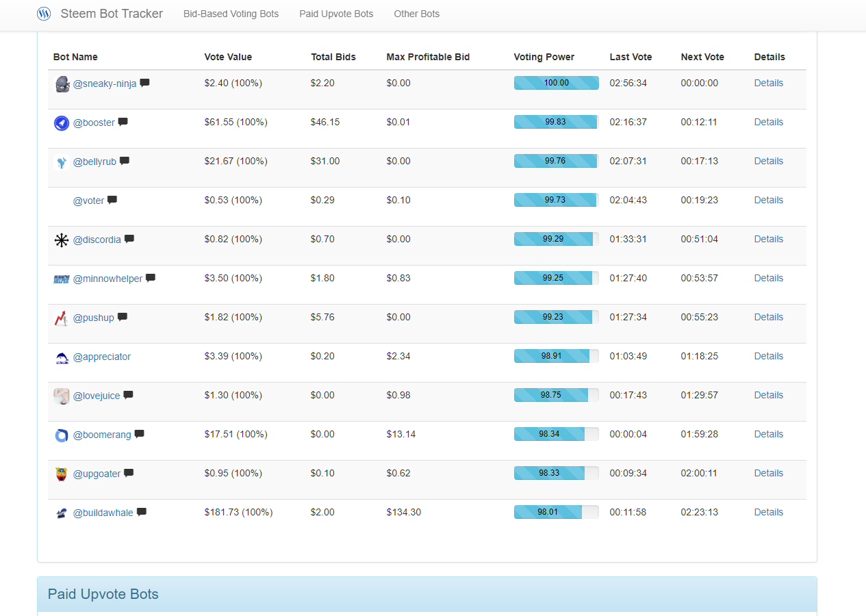View Details for @voter
866x616 pixels.
click(x=768, y=200)
